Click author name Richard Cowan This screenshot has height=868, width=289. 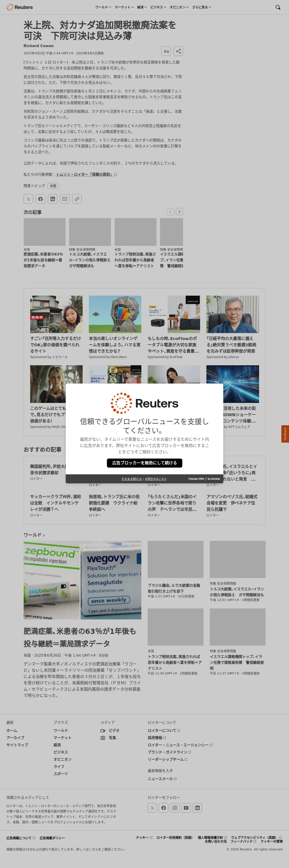point(39,46)
